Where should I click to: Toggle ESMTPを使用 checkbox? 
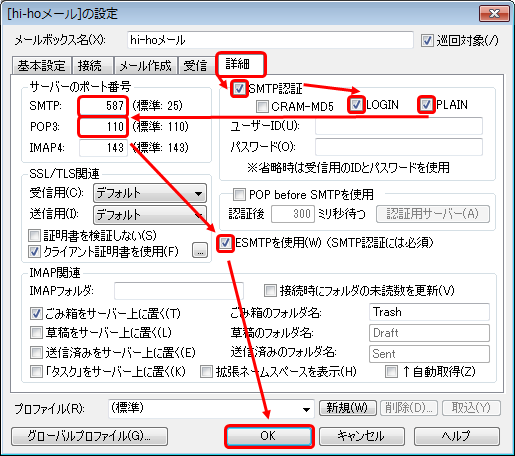click(x=225, y=243)
